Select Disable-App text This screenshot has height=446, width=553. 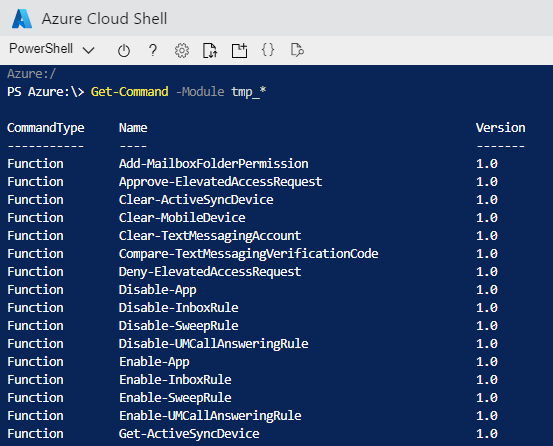click(x=158, y=290)
